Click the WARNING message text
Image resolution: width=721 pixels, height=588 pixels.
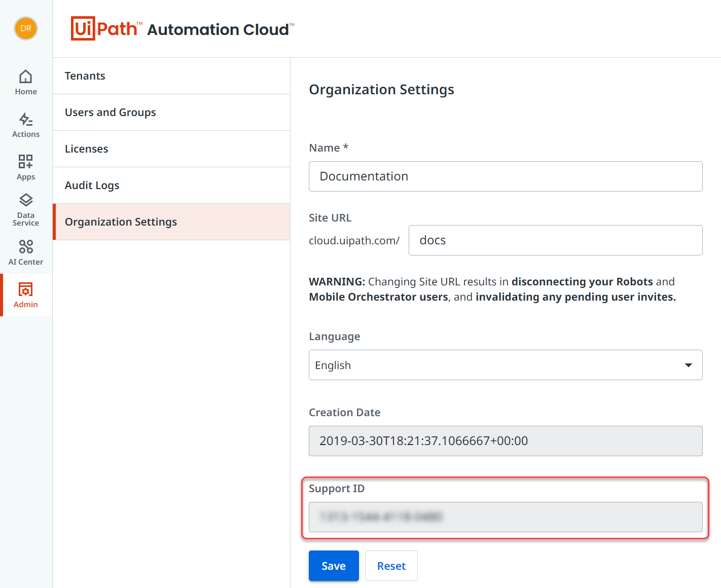(492, 289)
